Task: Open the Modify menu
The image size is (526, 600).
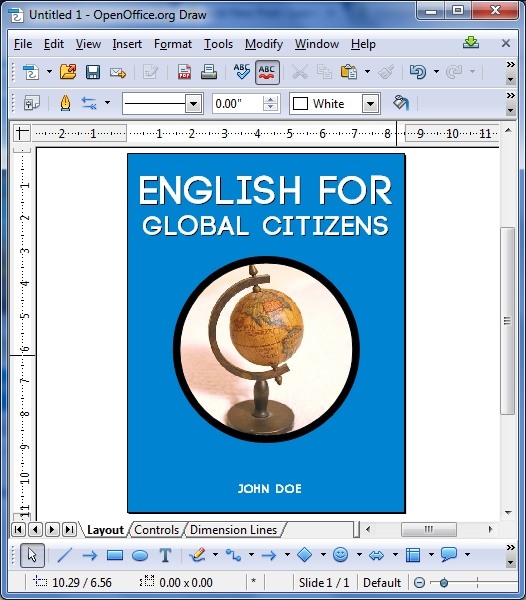Action: click(x=264, y=44)
